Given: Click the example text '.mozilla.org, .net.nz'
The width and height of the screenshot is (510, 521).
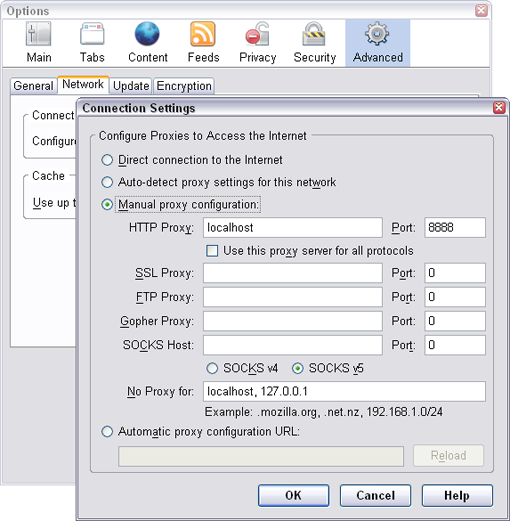Looking at the screenshot, I should click(x=308, y=412).
